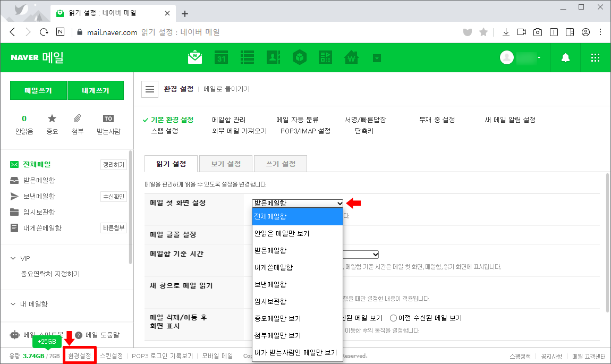Choose 임시보관함 in dropdown list
The width and height of the screenshot is (611, 364).
(x=298, y=301)
